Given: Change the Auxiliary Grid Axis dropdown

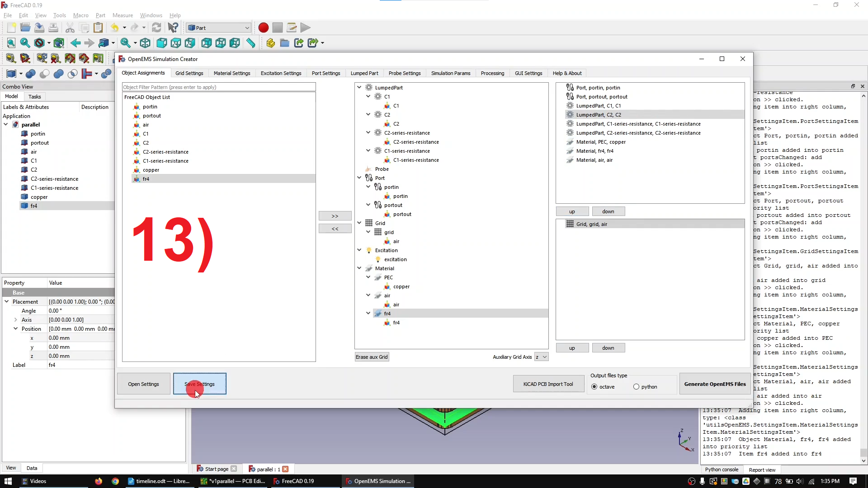Looking at the screenshot, I should 541,357.
